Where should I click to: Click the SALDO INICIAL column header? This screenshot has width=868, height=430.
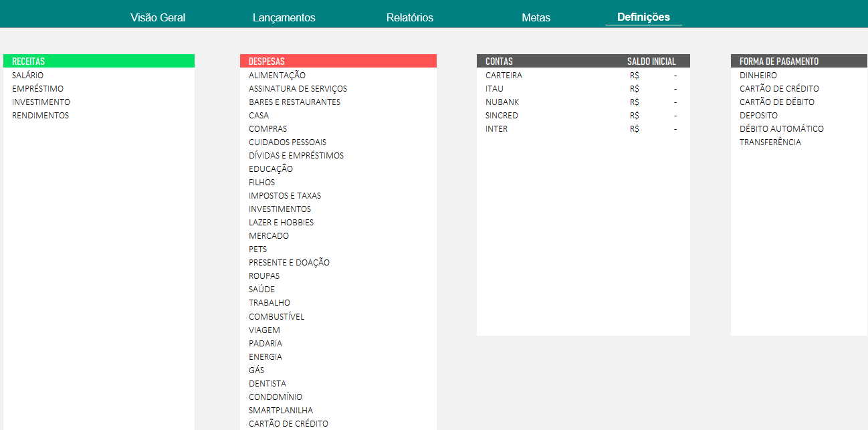(x=651, y=62)
